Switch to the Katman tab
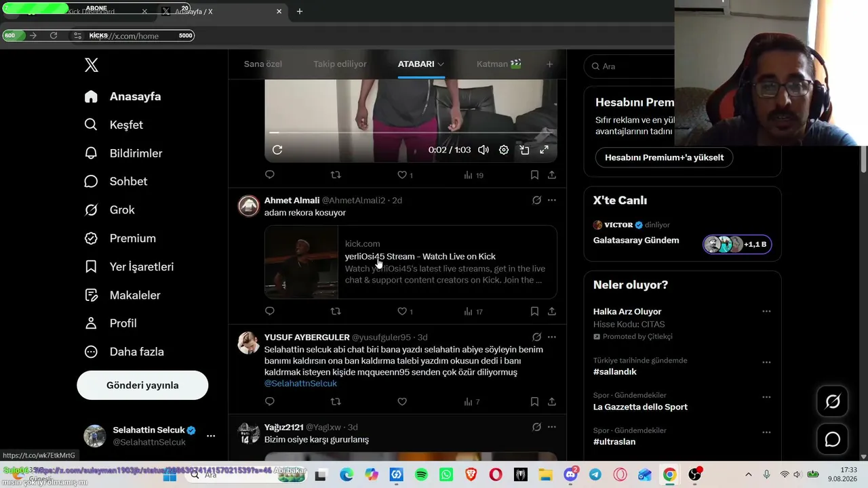868x488 pixels. [x=499, y=64]
